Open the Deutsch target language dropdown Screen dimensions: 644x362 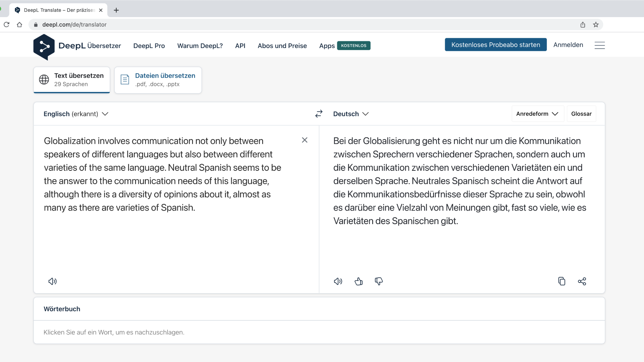(x=351, y=114)
